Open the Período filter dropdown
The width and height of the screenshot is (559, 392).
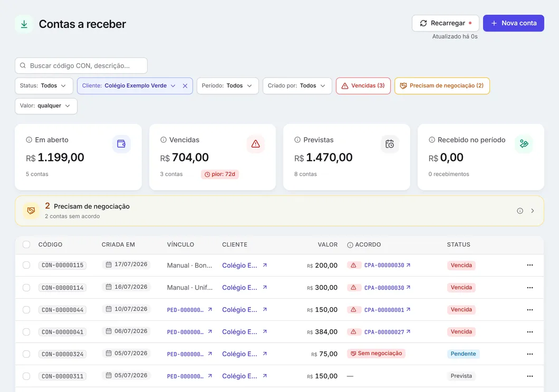tap(227, 86)
